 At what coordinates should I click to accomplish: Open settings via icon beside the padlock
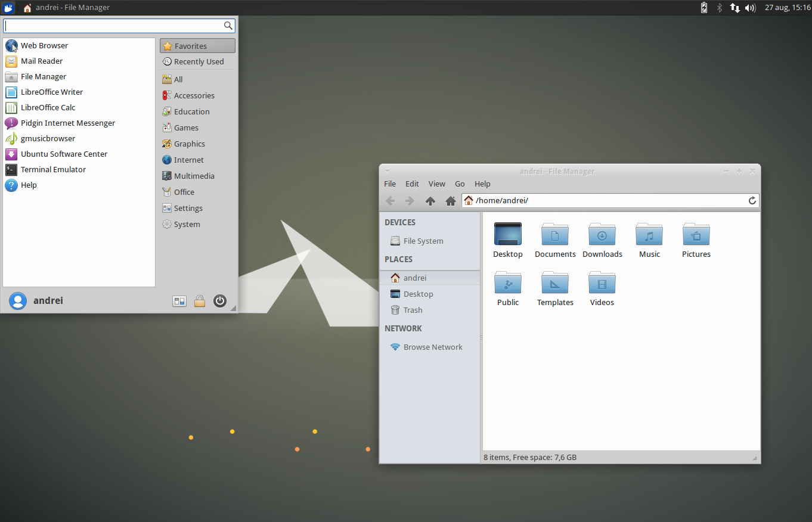click(179, 300)
